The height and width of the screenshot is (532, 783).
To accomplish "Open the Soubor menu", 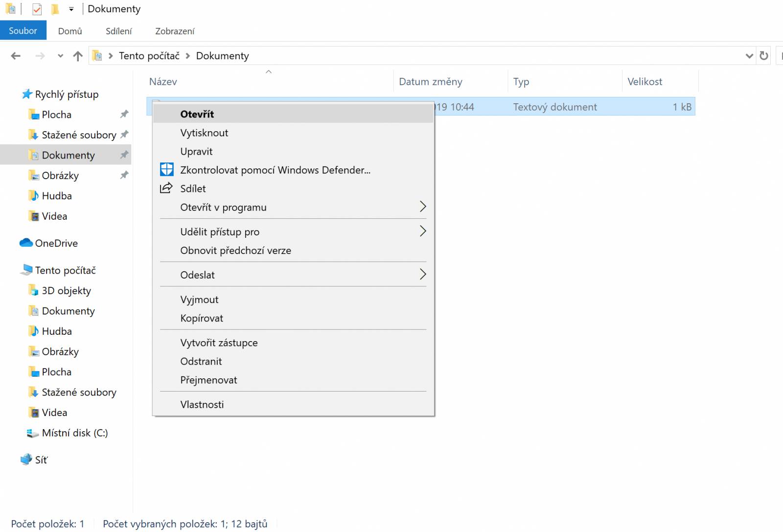I will (x=23, y=30).
